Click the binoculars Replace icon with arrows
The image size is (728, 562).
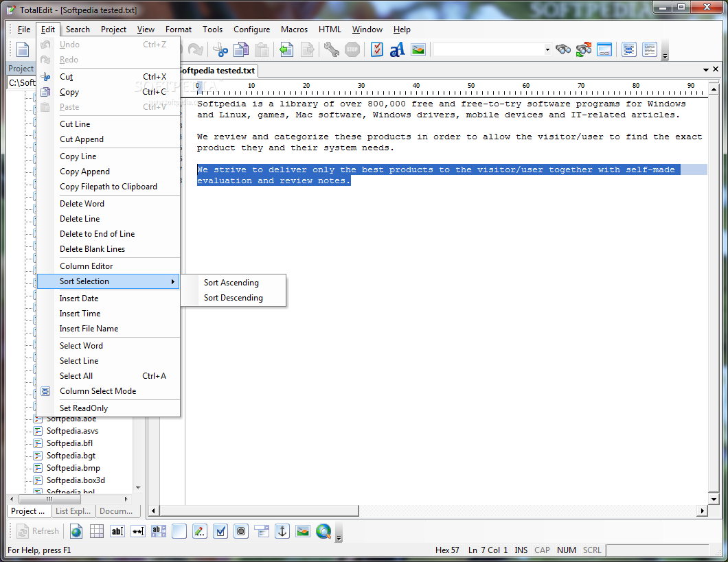click(584, 49)
